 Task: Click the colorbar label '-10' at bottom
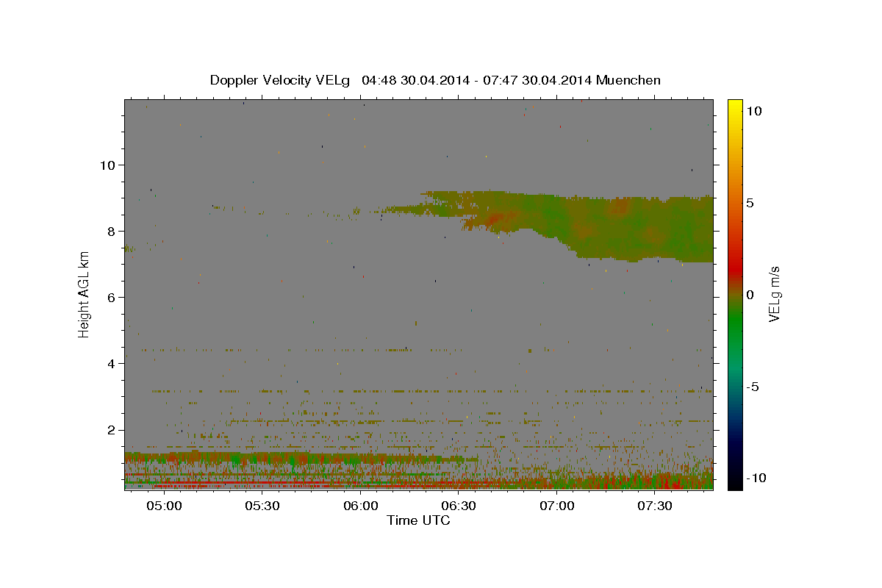758,478
